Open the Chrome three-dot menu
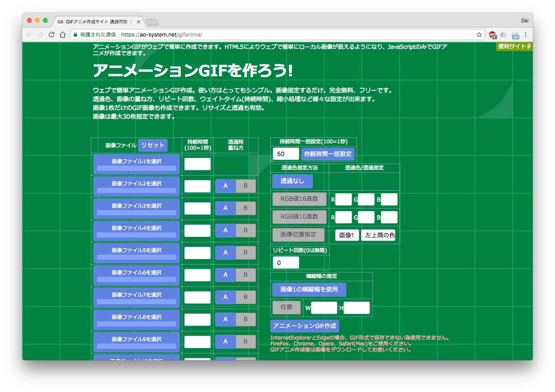 [x=526, y=35]
